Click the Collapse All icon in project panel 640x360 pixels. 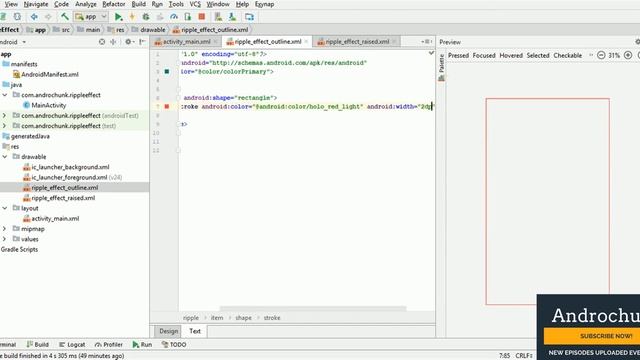pos(113,42)
